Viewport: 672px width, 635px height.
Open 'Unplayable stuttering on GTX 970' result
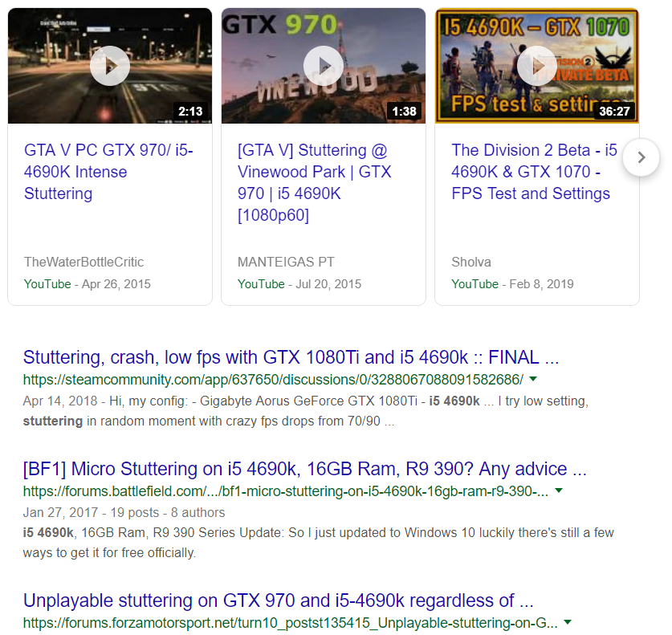point(278,600)
